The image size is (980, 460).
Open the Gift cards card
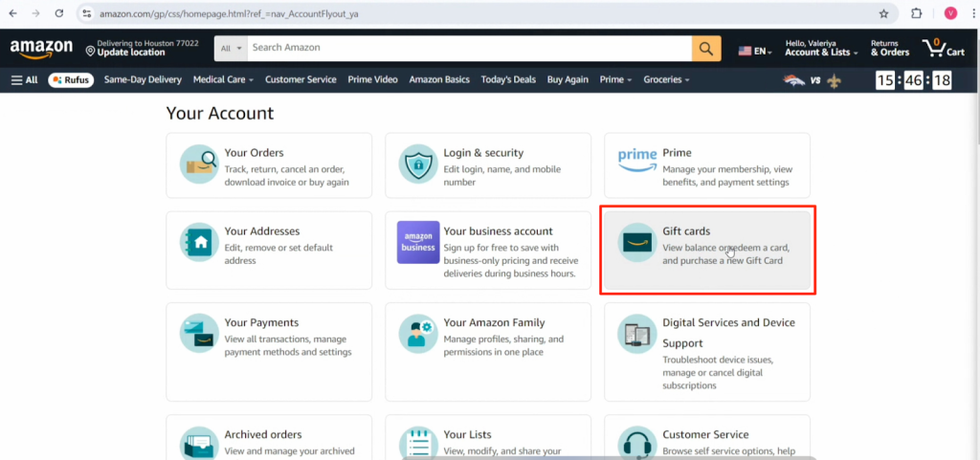click(706, 248)
